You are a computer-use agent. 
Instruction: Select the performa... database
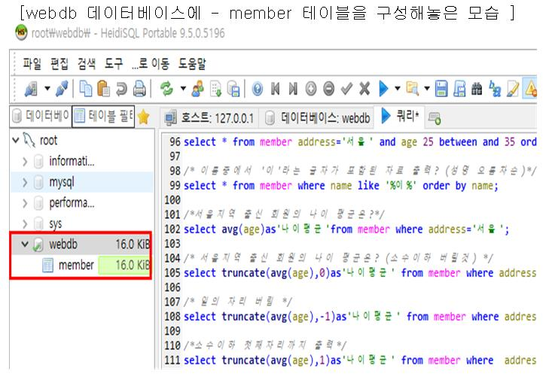point(72,203)
